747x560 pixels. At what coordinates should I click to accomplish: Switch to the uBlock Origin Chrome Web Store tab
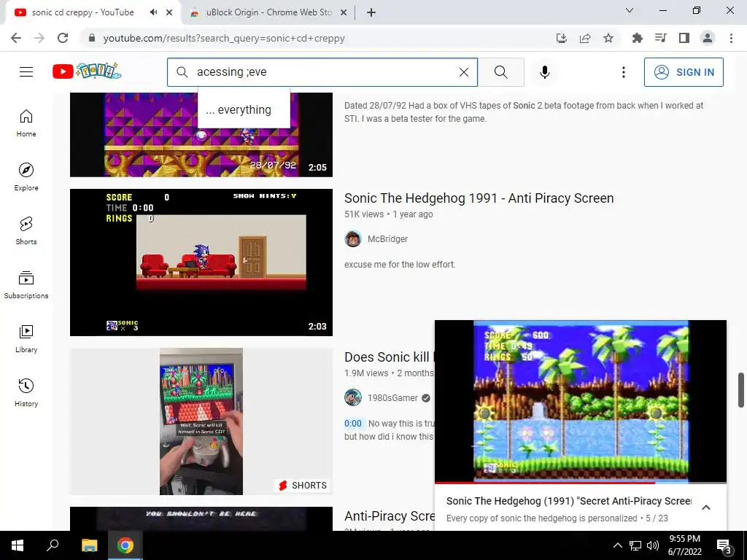[x=268, y=12]
